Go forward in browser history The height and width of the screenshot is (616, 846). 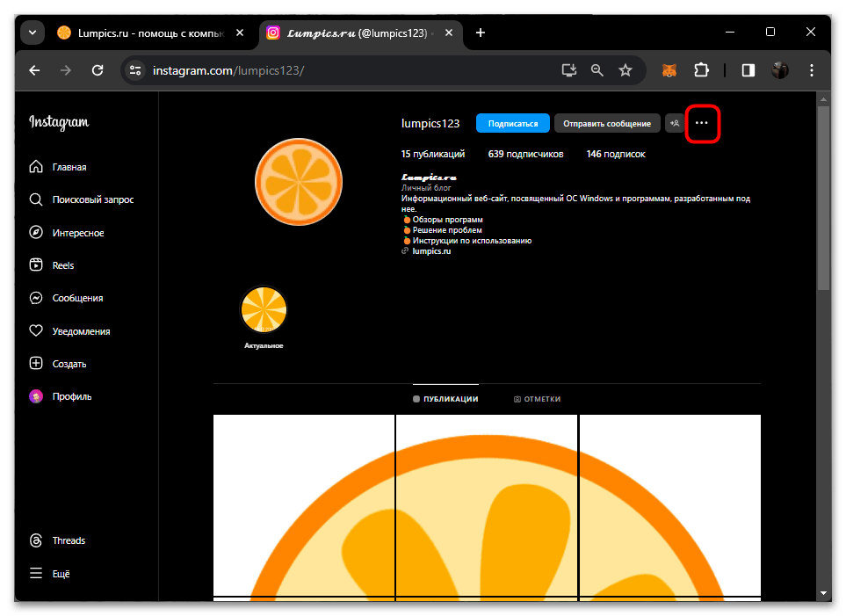(66, 70)
